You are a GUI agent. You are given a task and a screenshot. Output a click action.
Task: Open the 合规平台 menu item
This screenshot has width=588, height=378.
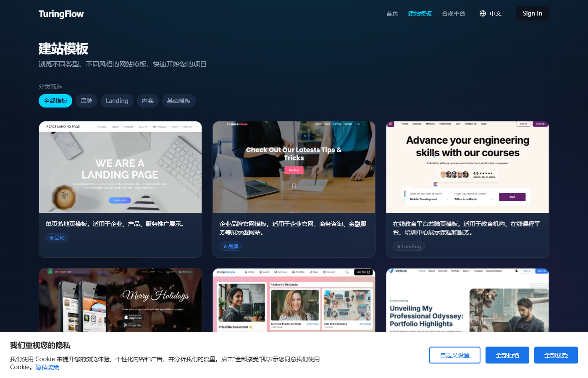point(454,13)
